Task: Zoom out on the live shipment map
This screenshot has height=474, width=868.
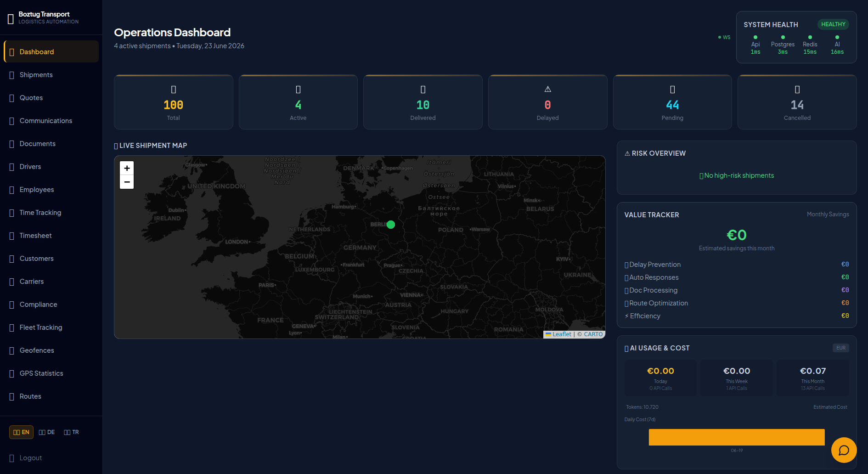Action: point(127,182)
